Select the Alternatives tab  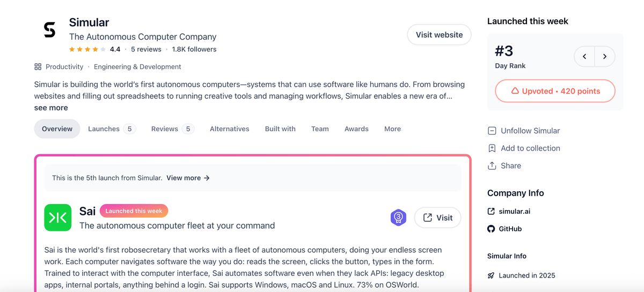click(x=230, y=129)
